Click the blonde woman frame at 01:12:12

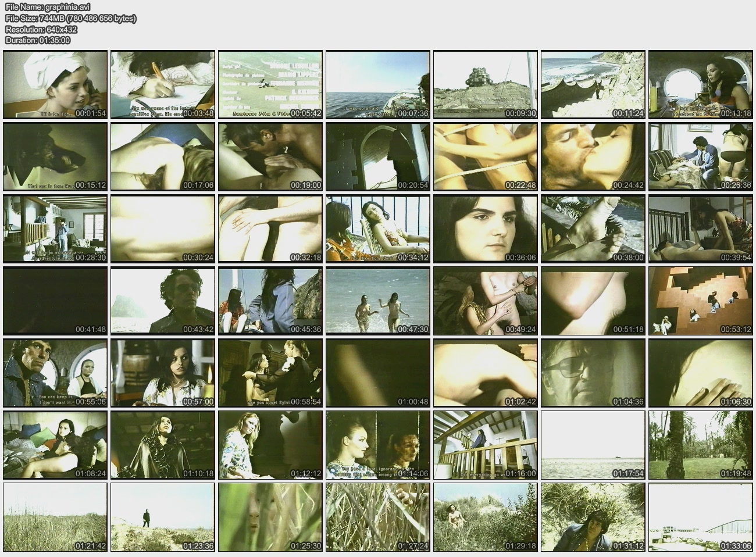[270, 445]
